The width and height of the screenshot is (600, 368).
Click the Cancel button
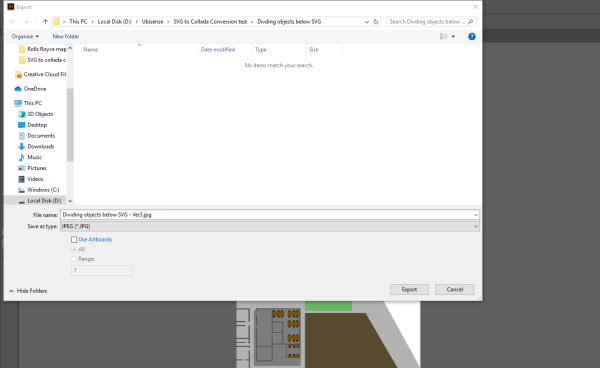tap(455, 290)
